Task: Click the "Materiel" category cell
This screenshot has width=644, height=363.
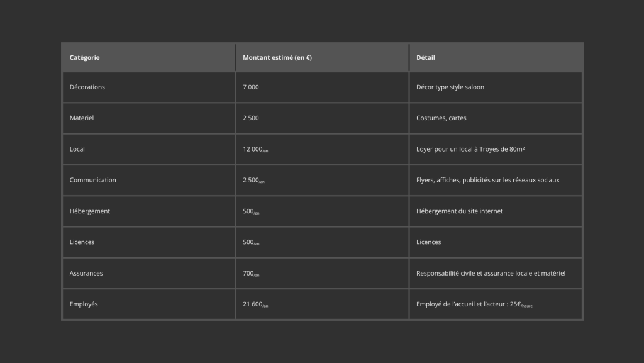Action: [82, 118]
